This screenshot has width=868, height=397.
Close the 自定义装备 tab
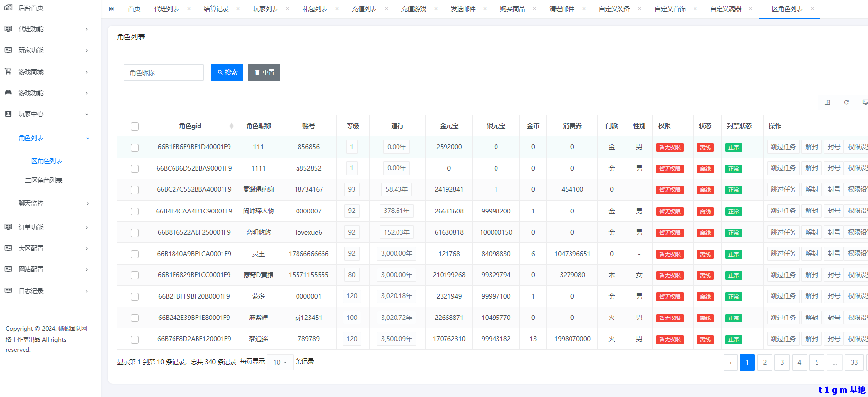click(639, 9)
